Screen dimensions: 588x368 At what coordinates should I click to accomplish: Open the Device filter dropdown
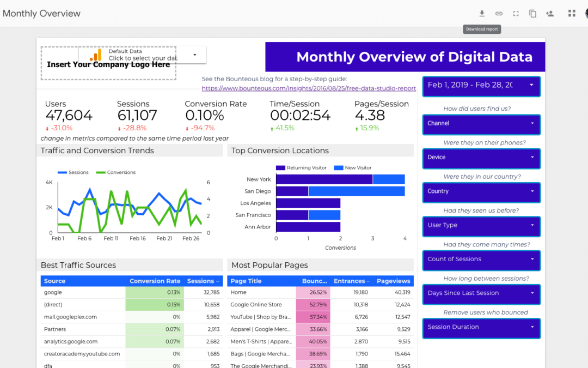pyautogui.click(x=481, y=158)
